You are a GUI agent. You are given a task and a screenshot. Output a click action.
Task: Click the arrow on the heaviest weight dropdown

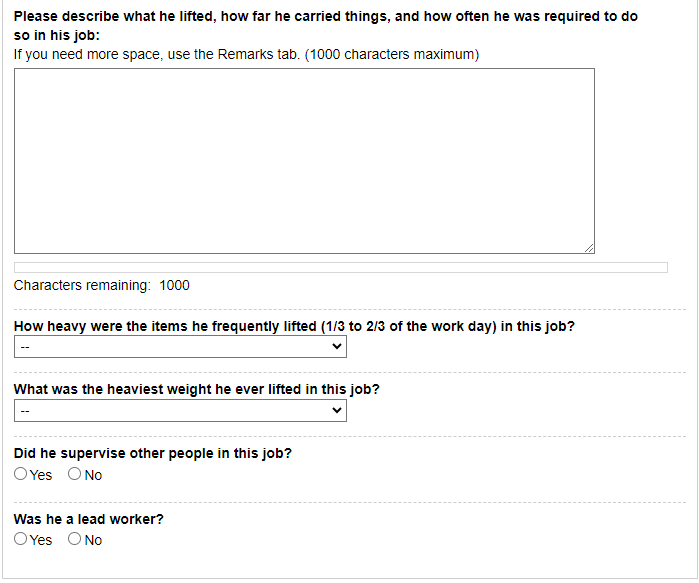click(x=336, y=411)
